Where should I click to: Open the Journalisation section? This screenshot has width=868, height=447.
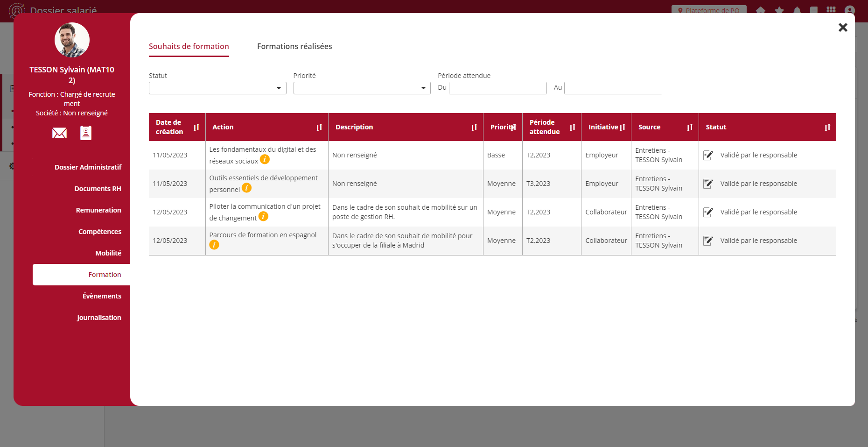tap(99, 318)
